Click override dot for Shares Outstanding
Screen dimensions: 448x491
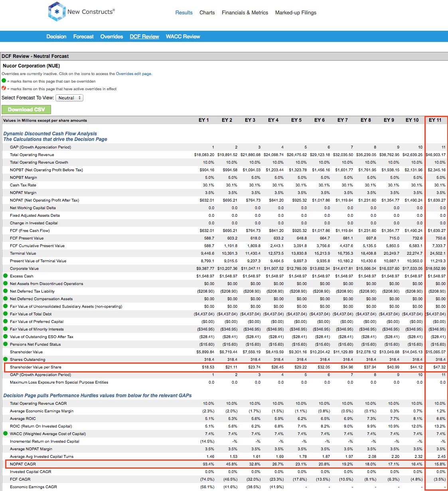point(6,359)
